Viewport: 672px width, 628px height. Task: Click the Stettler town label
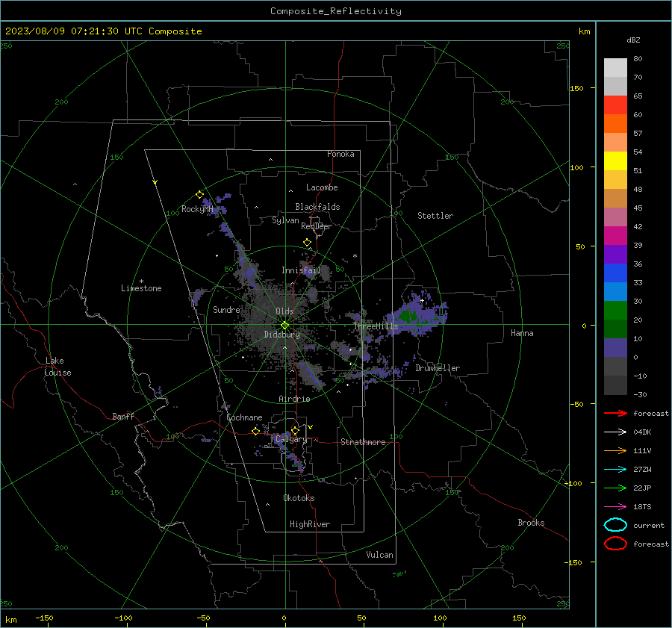[435, 216]
